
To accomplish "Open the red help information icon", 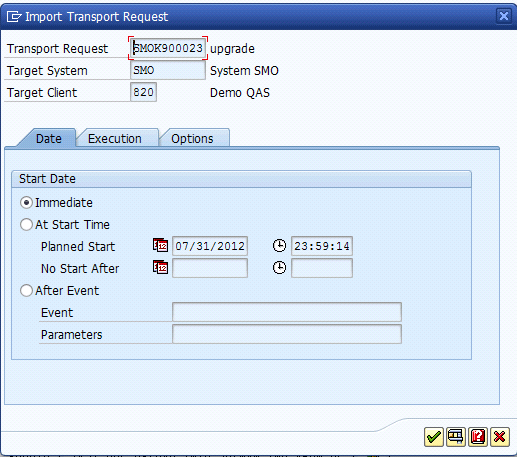I will coord(478,437).
